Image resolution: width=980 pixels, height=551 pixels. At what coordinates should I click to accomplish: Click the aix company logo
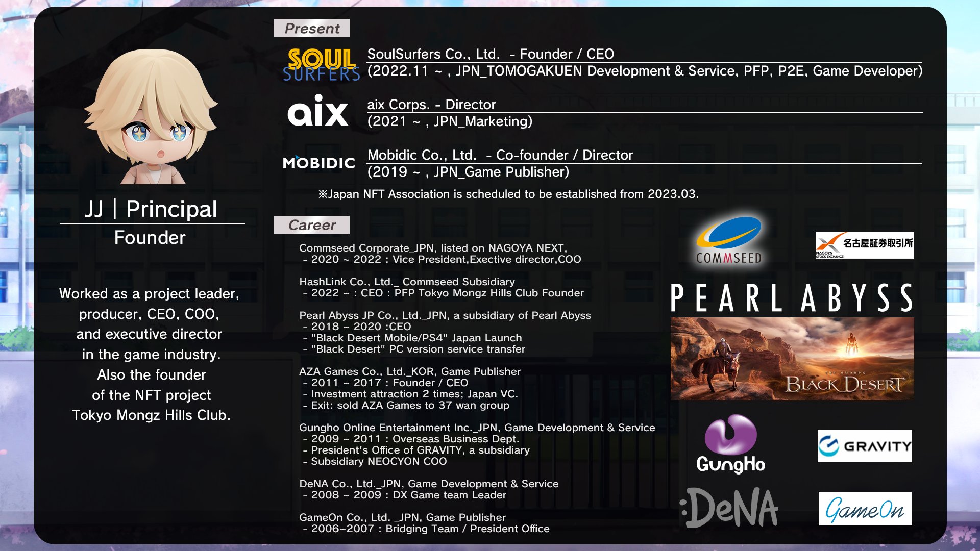317,111
